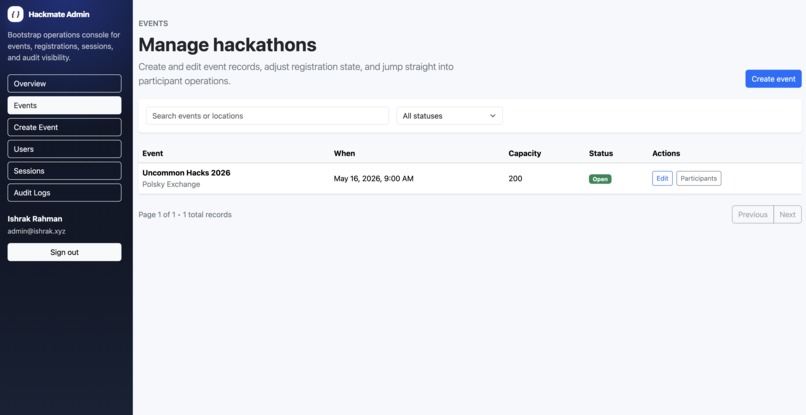View Audit Logs from sidebar
Screen dimensions: 806x415
pos(64,193)
